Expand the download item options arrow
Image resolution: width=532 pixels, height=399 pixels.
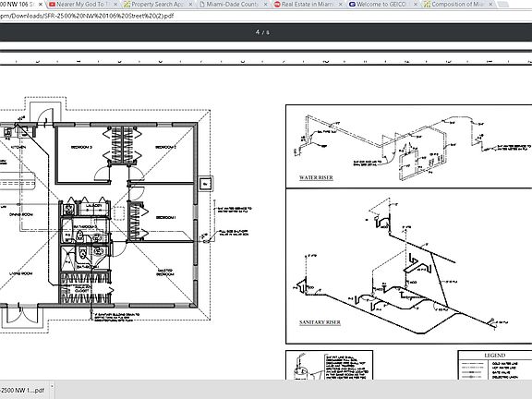click(52, 386)
